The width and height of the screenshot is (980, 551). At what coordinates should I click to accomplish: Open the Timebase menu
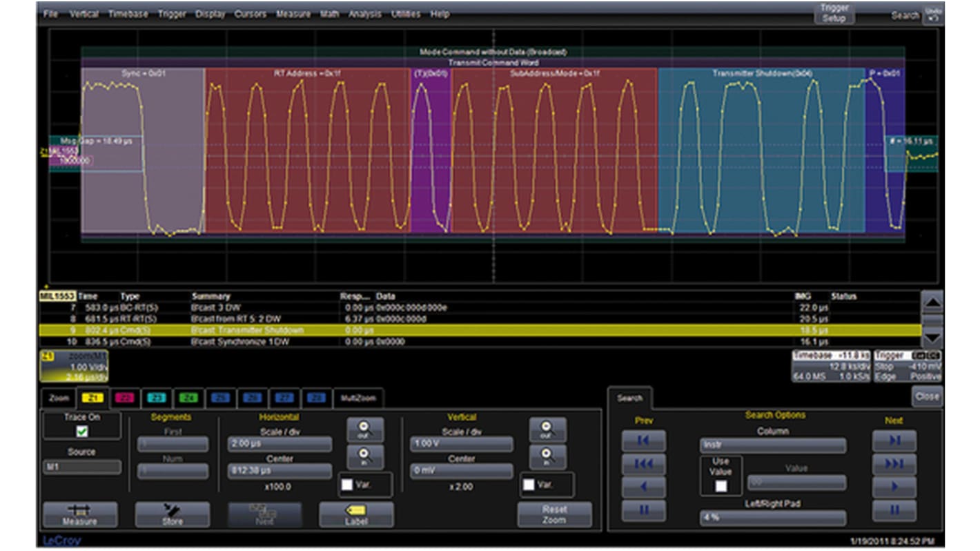tap(128, 14)
